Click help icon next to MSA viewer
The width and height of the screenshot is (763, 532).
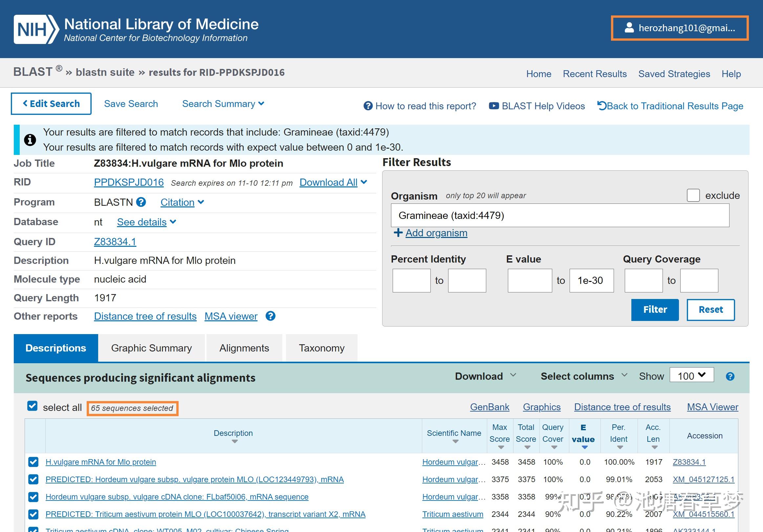(271, 316)
